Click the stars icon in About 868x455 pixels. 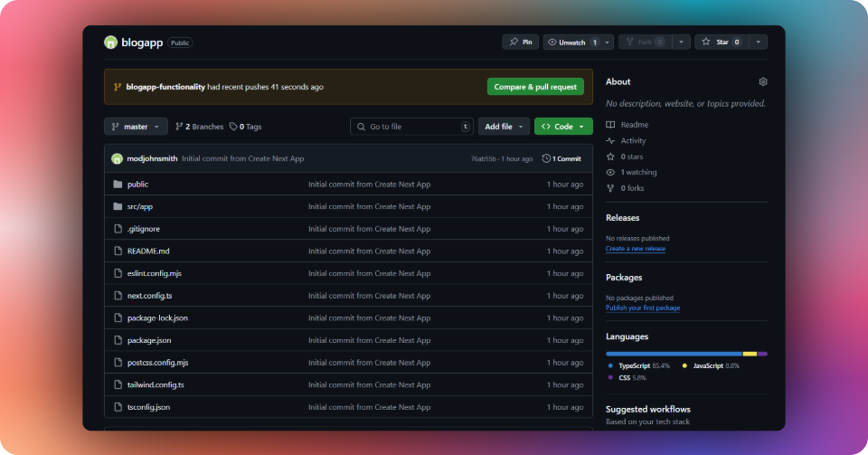(610, 156)
